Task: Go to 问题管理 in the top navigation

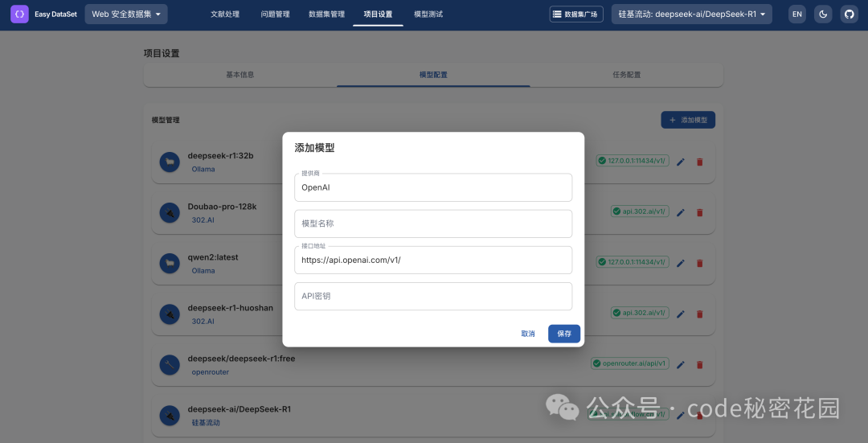Action: point(275,14)
